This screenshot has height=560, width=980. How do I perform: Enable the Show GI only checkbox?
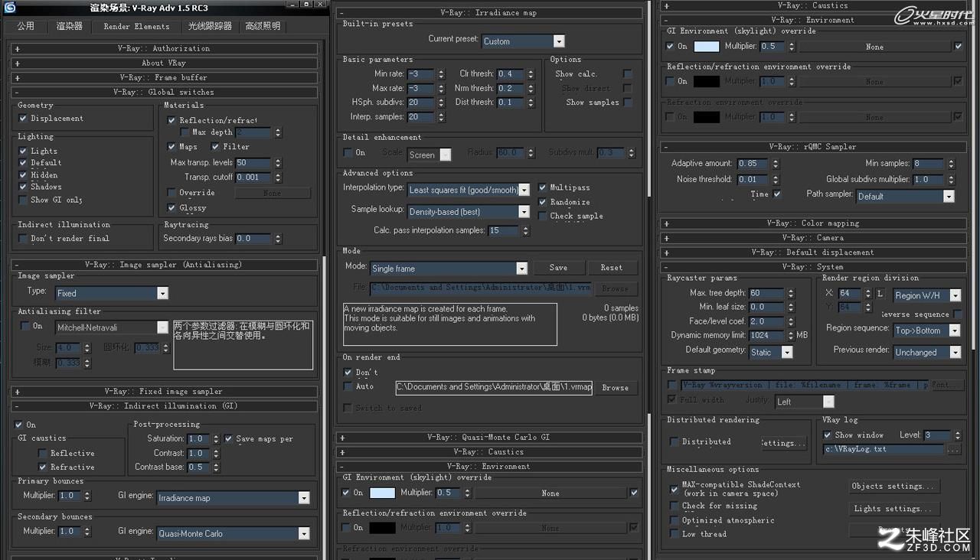pos(23,200)
